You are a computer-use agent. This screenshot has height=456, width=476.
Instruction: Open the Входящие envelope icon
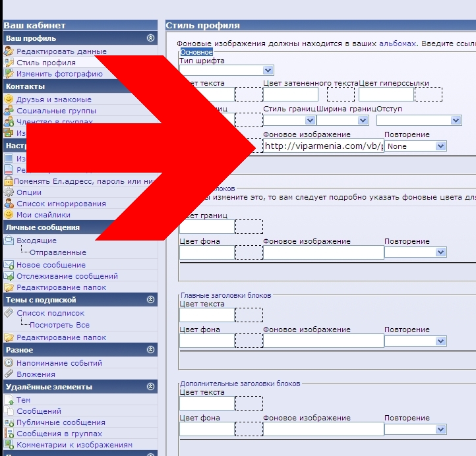tap(9, 241)
